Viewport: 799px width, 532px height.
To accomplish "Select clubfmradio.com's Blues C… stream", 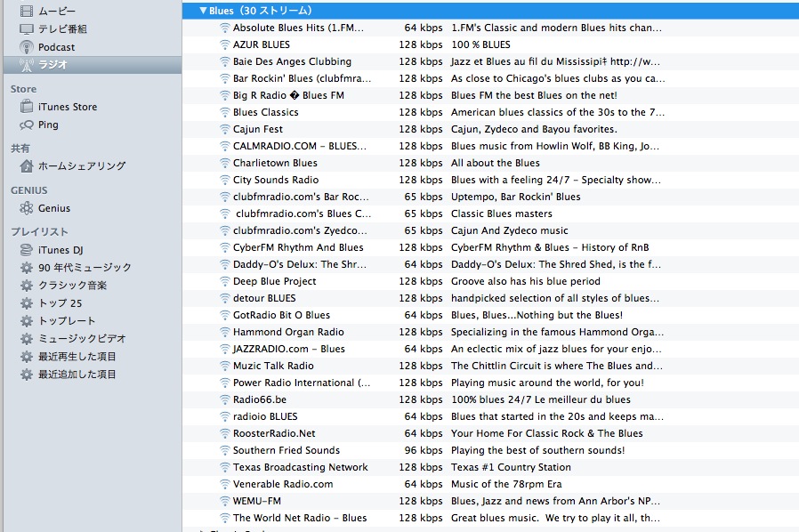I will [x=303, y=214].
